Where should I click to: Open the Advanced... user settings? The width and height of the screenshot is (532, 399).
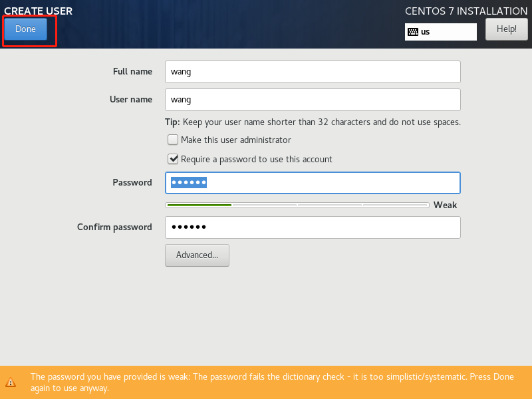coord(197,255)
